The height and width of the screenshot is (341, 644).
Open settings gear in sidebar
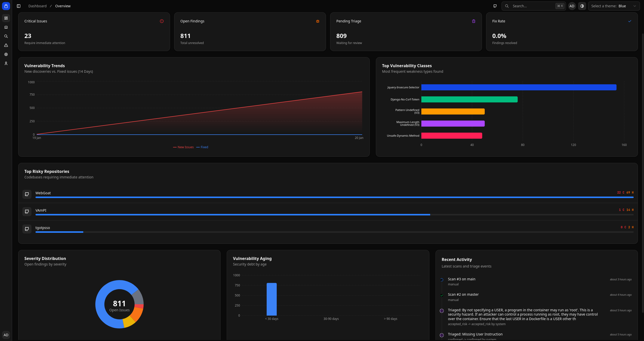[6, 54]
